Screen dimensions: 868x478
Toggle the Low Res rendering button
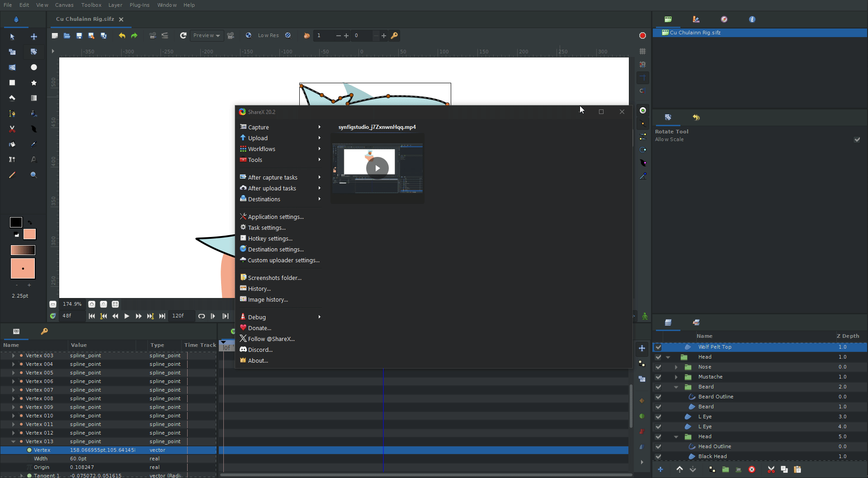(x=269, y=36)
